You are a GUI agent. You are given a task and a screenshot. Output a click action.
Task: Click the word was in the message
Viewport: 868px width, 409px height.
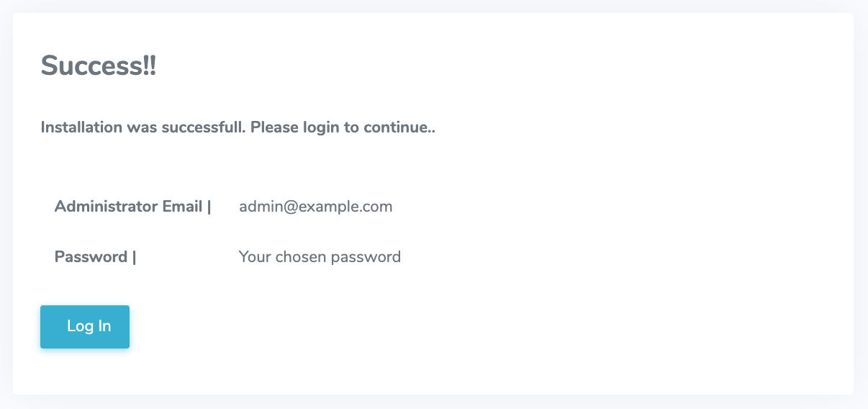[x=141, y=128]
